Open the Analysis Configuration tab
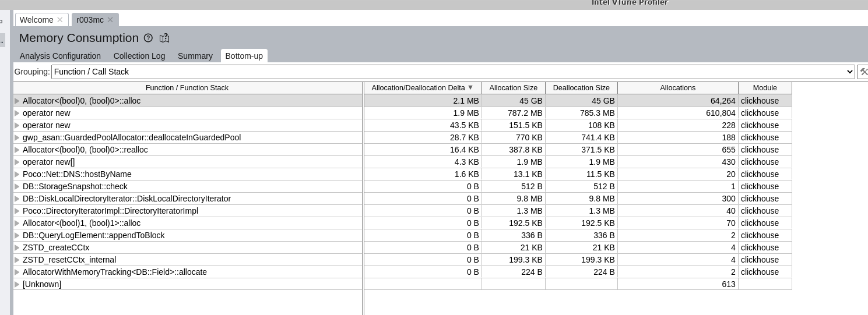The height and width of the screenshot is (315, 868). 60,56
